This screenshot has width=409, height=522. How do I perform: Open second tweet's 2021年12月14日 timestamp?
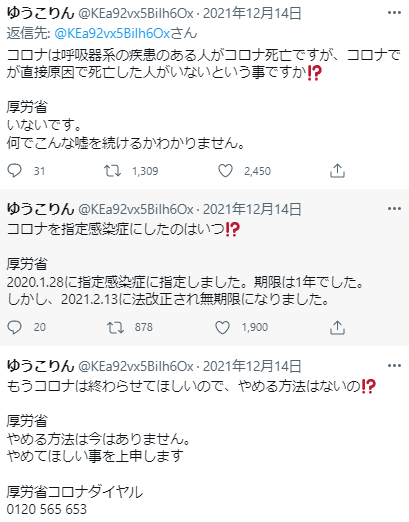pyautogui.click(x=252, y=209)
